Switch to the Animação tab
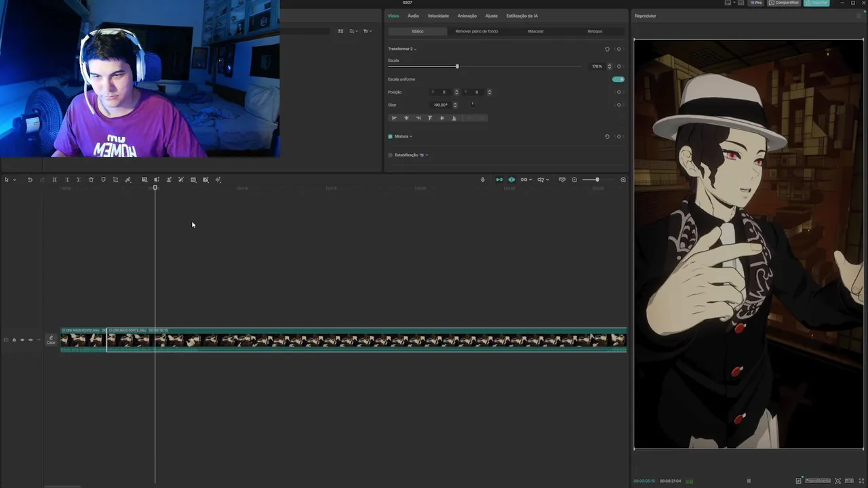 tap(467, 16)
